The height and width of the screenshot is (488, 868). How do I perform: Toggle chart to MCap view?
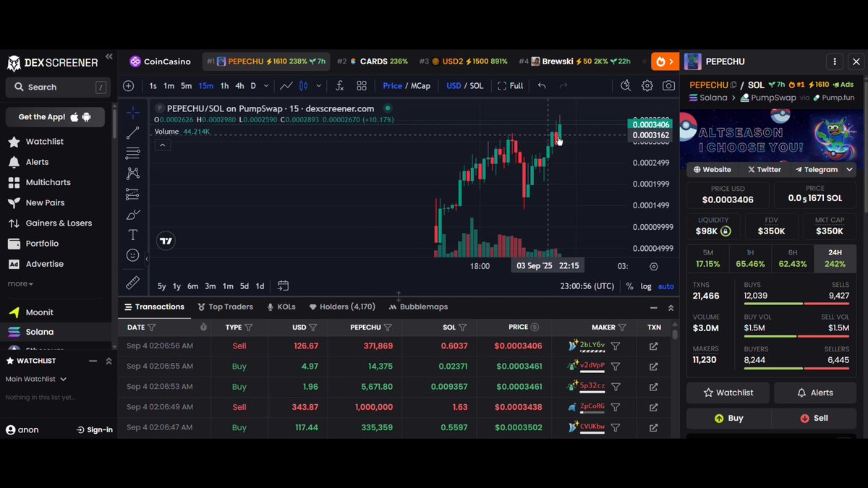coord(420,86)
